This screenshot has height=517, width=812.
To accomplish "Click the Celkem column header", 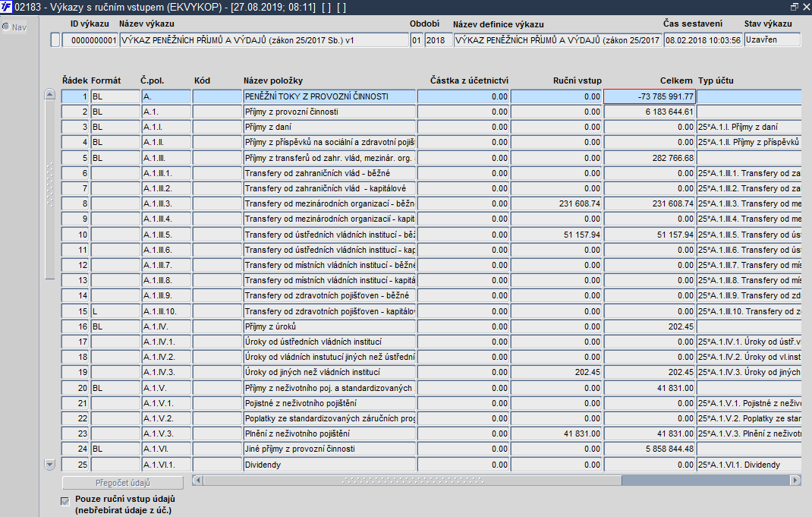I will [x=676, y=80].
